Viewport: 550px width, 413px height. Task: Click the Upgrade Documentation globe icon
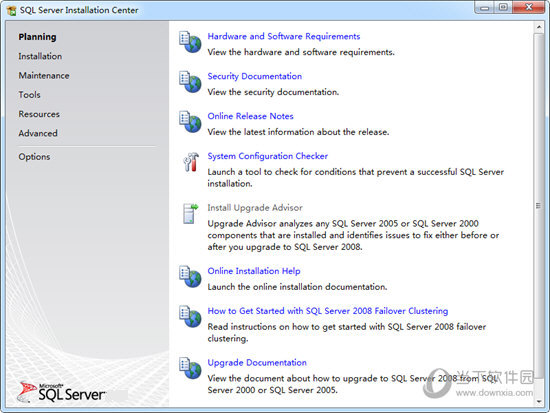click(190, 368)
